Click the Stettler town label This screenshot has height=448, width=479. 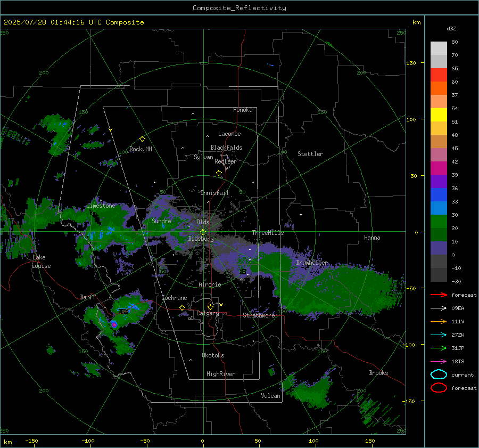[x=310, y=154]
